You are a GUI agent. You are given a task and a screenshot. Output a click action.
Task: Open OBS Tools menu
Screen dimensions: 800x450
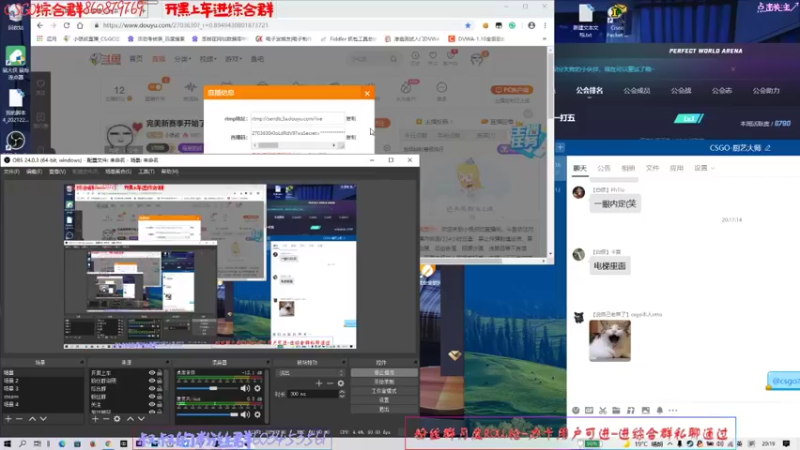coord(146,172)
